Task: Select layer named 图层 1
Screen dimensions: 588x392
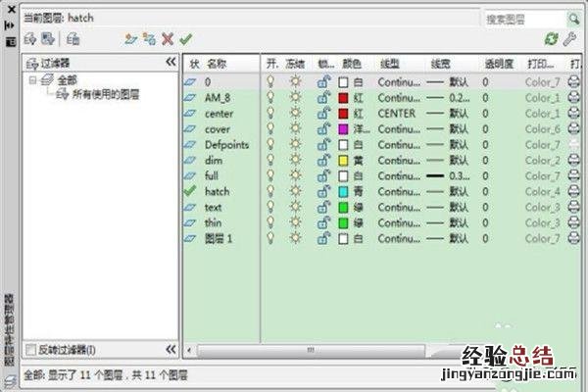Action: (219, 238)
